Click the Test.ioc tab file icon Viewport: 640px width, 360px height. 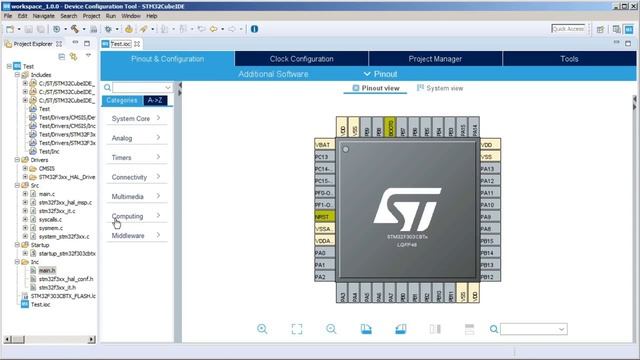[105, 44]
